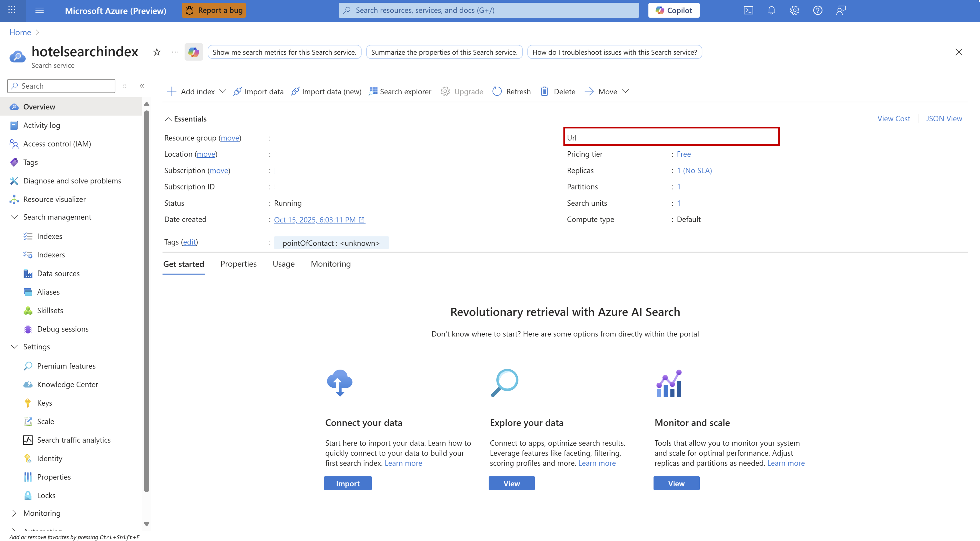
Task: Click Import data (new) in toolbar
Action: click(x=326, y=91)
